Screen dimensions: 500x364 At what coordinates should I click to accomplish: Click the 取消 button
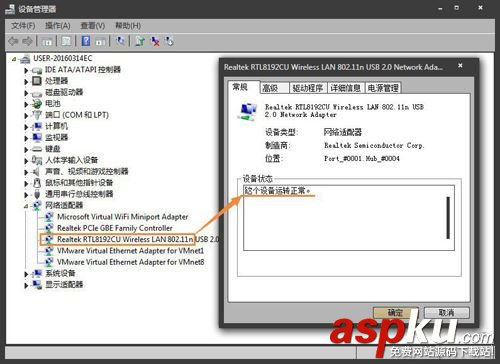pos(447,313)
